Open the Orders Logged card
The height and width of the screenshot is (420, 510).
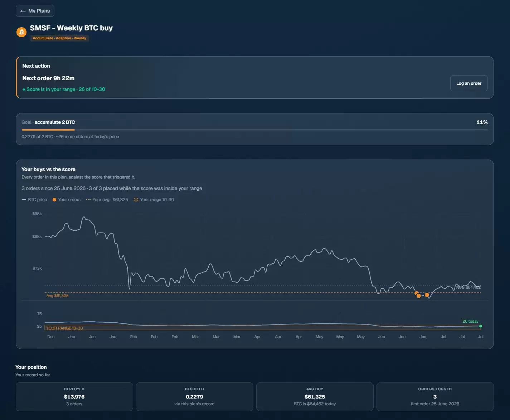pyautogui.click(x=435, y=397)
